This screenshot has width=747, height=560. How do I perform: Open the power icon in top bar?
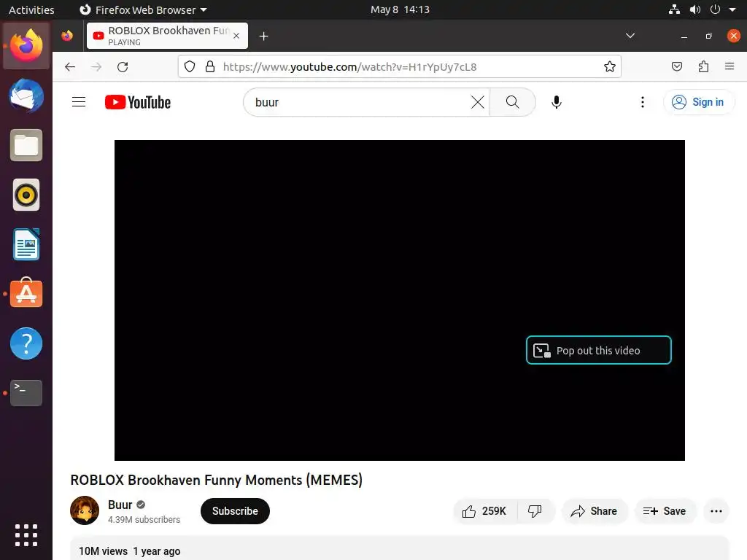point(715,9)
